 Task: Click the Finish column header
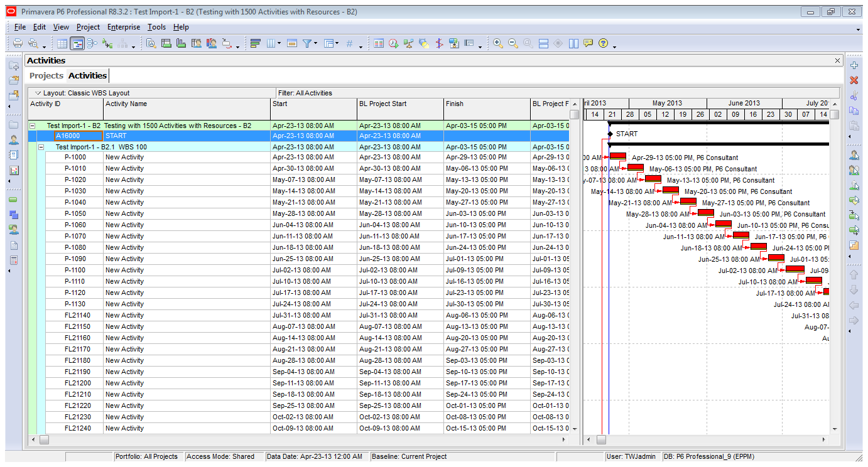point(487,109)
